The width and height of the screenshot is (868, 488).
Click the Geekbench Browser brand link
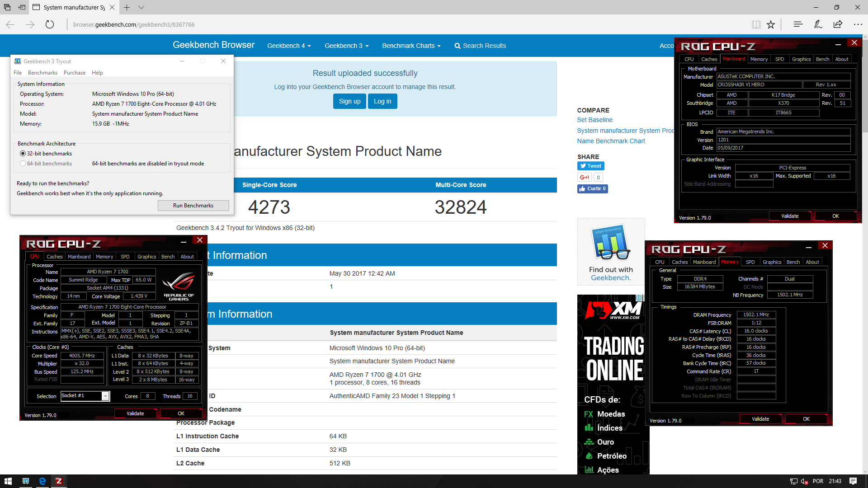pyautogui.click(x=213, y=45)
